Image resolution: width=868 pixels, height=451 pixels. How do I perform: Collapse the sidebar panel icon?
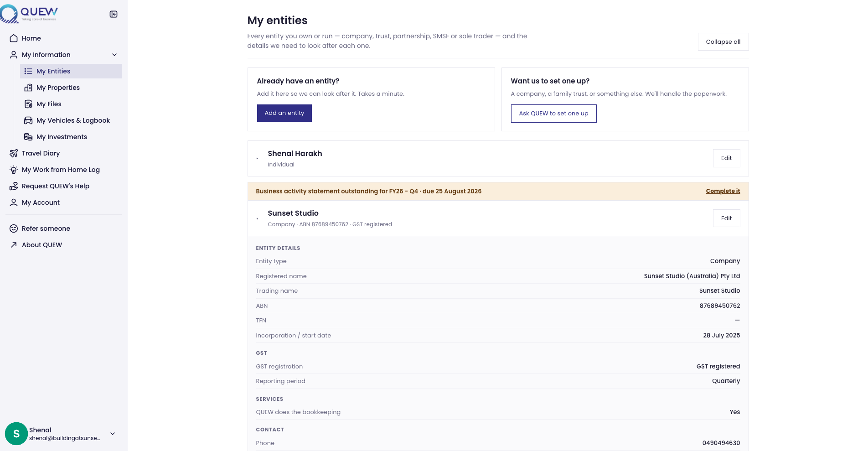coord(114,14)
